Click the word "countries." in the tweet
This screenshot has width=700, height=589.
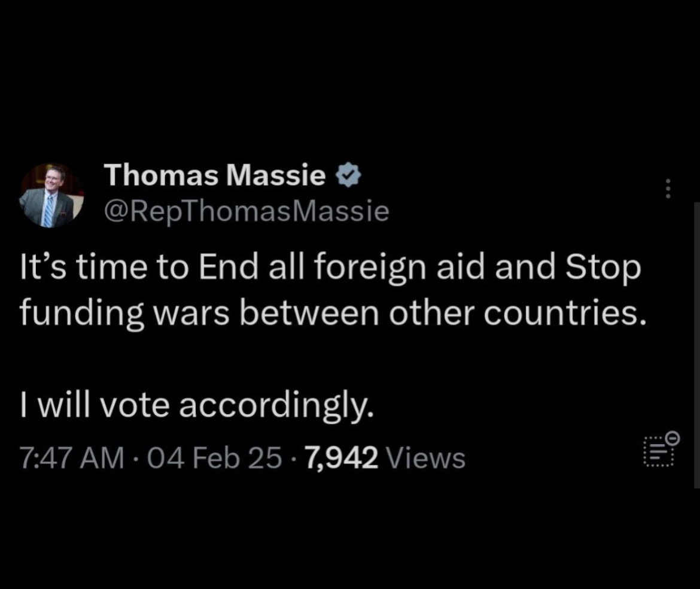click(565, 314)
